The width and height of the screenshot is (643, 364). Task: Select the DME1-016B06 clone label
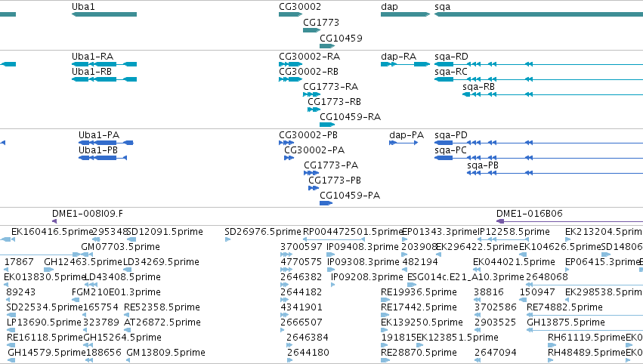coord(530,214)
